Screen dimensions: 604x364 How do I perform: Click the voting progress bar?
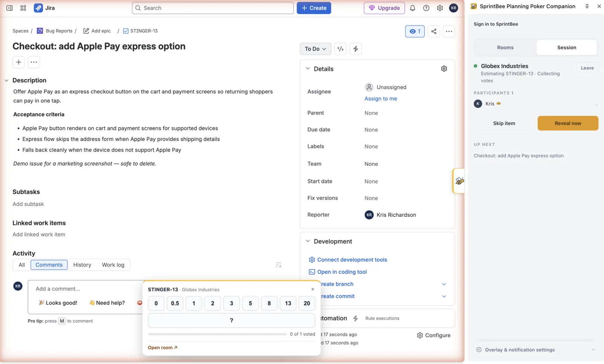[x=217, y=334]
